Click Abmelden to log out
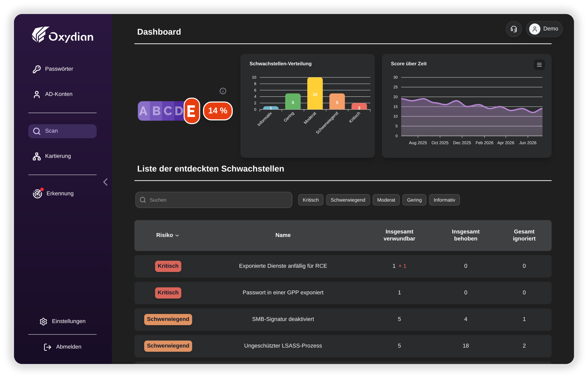588x378 pixels. 62,347
